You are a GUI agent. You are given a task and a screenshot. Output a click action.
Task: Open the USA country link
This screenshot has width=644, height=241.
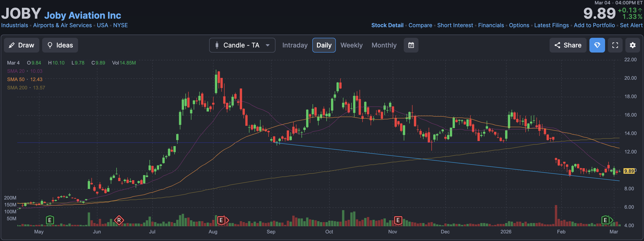[102, 25]
